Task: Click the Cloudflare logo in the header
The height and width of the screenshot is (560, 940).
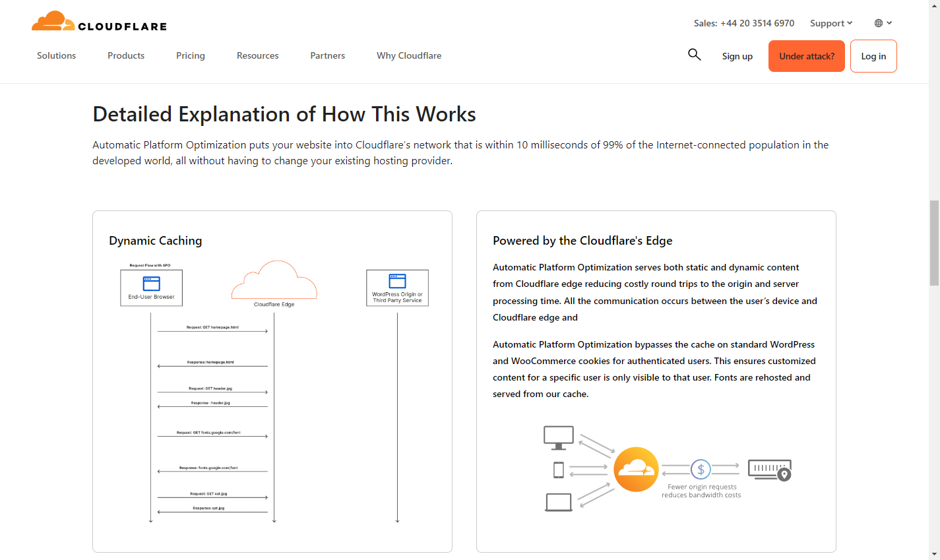Action: click(x=98, y=22)
